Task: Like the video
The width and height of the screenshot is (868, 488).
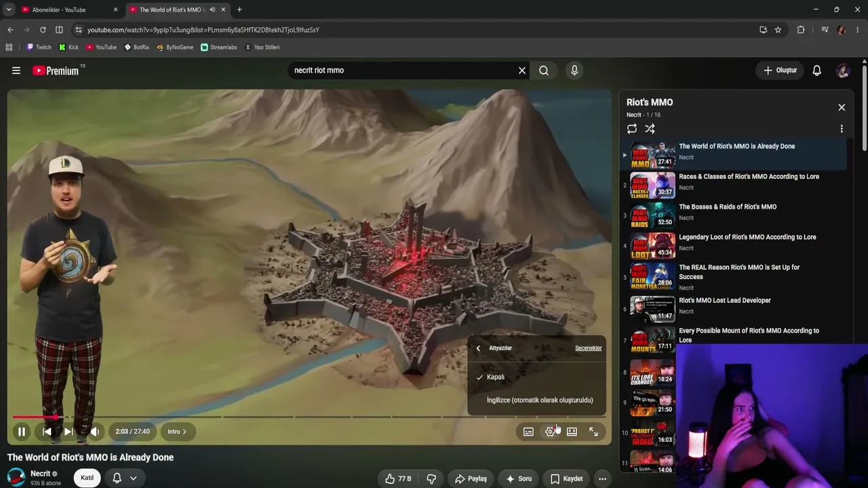Action: coord(398,479)
